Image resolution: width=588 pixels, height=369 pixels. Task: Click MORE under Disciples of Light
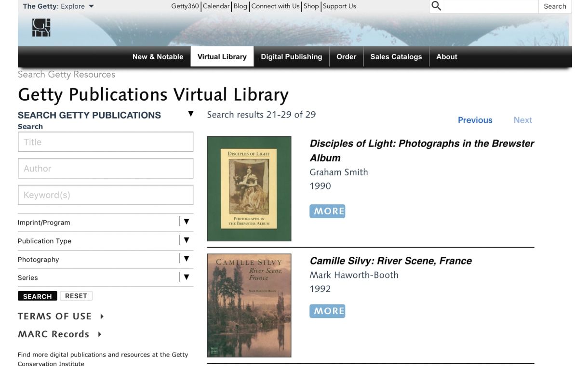[x=327, y=211]
